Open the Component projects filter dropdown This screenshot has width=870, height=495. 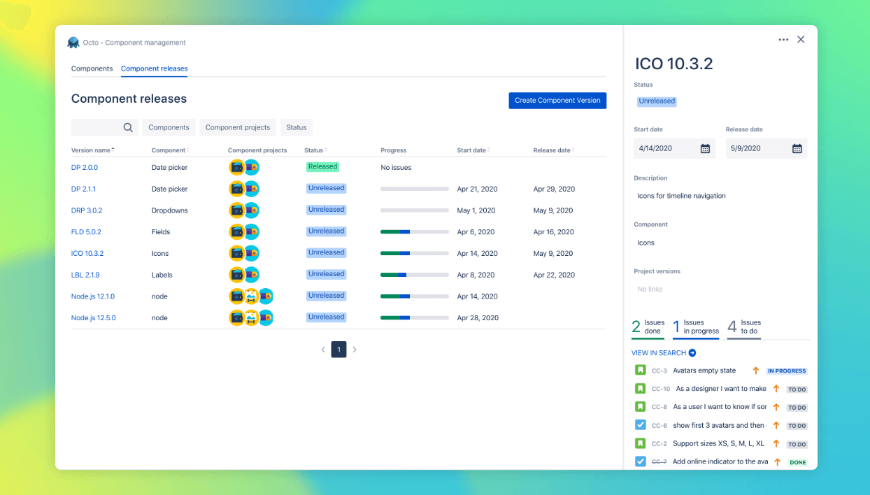[237, 128]
